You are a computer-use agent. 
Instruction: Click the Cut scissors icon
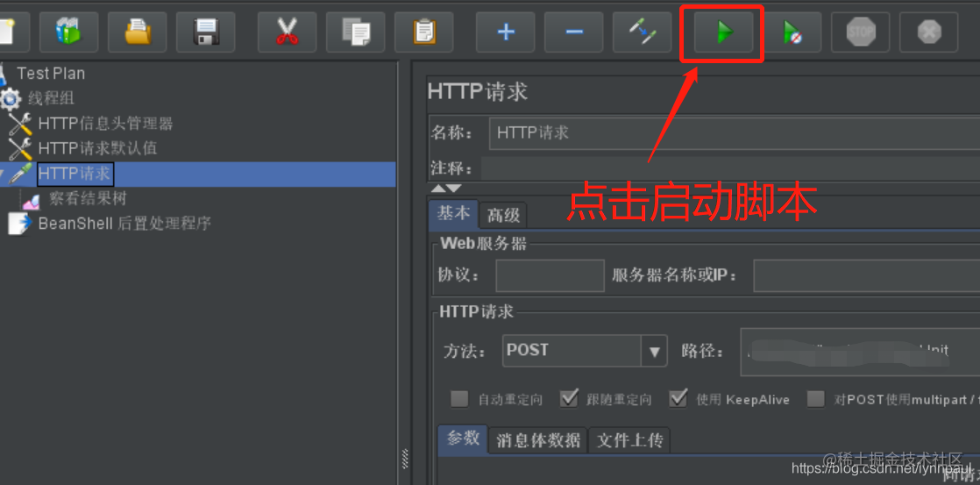click(x=287, y=32)
